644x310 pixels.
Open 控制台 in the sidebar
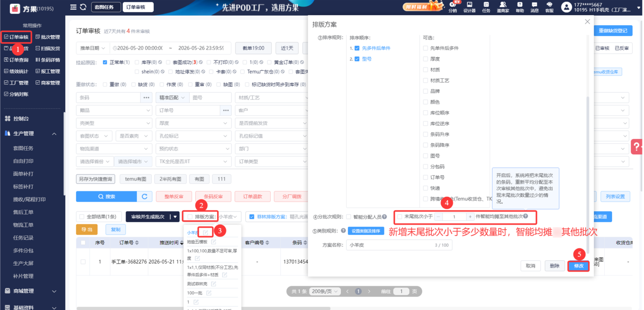21,119
